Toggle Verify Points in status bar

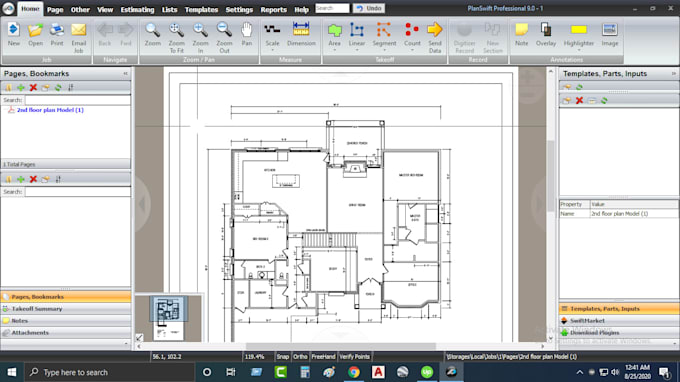(354, 356)
